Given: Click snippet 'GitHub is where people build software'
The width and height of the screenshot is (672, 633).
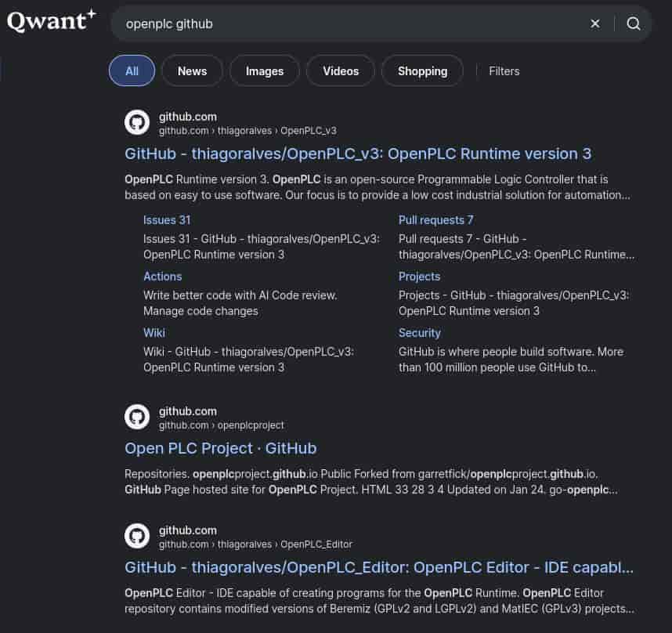Looking at the screenshot, I should (511, 360).
